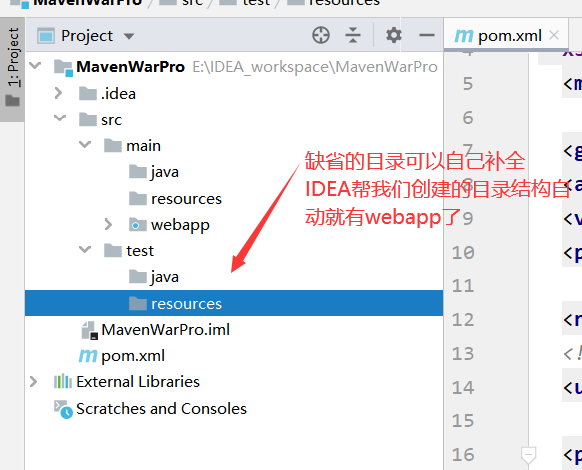Open Project panel settings gear
582x470 pixels.
393,36
